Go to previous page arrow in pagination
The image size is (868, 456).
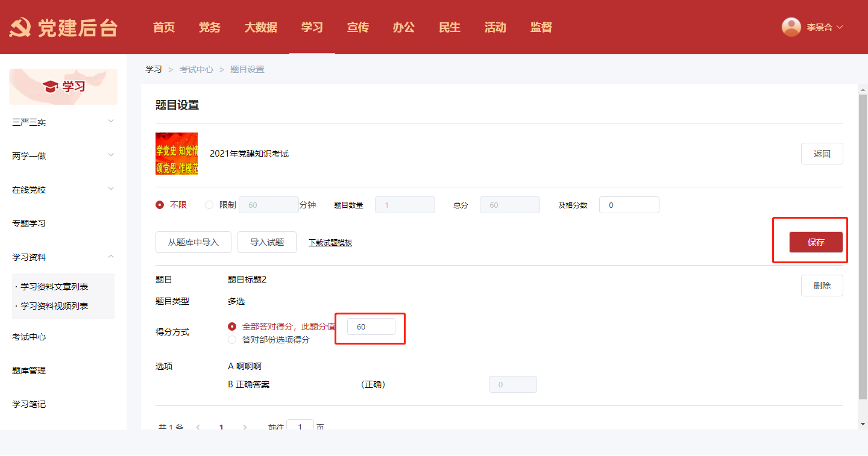[x=198, y=426]
